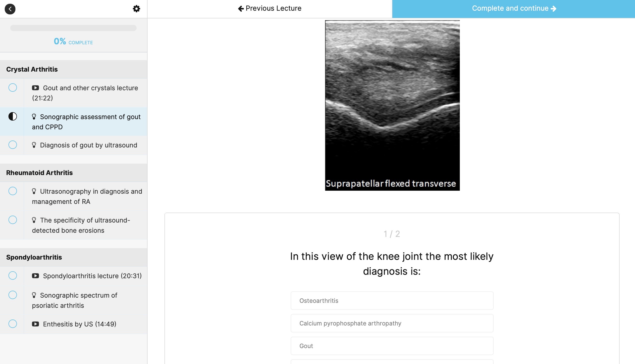Image resolution: width=635 pixels, height=364 pixels.
Task: Click video icon beside Spondyloarthritis lecture
Action: click(x=35, y=276)
